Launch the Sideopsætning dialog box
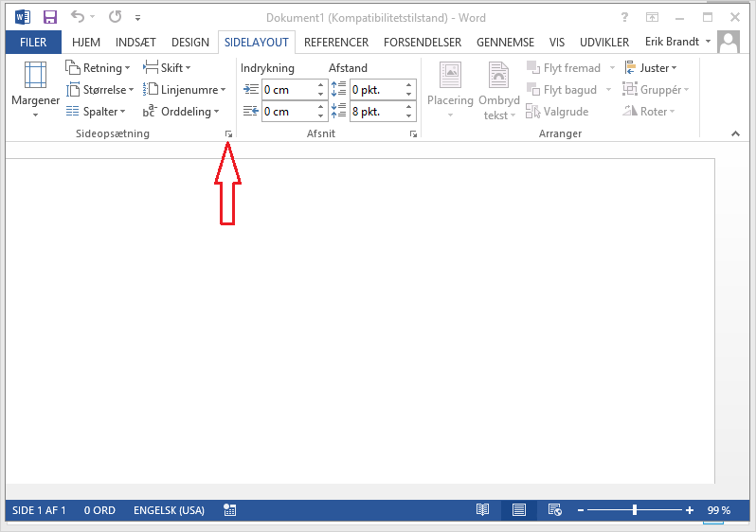Viewport: 756px width, 532px height. click(x=228, y=134)
